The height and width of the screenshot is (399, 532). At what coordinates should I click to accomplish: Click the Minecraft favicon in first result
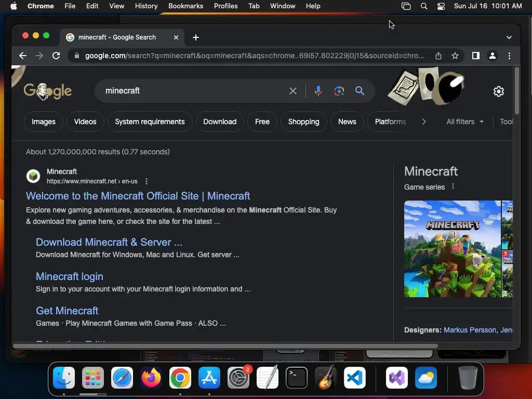coord(33,176)
